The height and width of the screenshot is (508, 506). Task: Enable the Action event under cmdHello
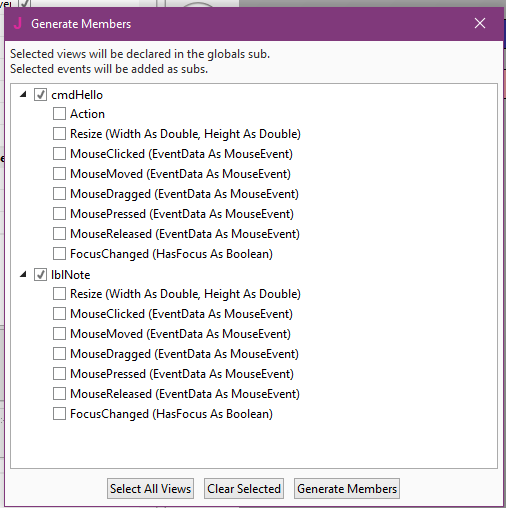coord(59,114)
